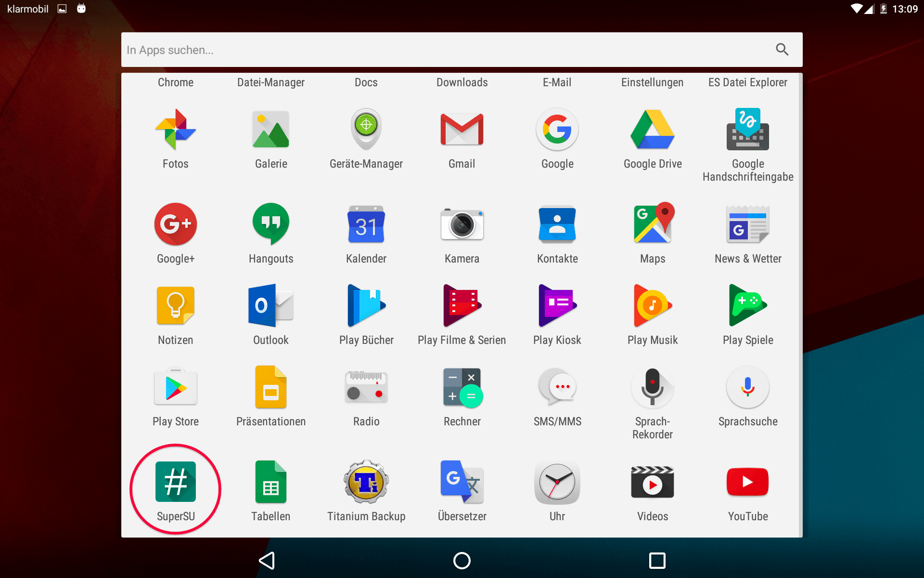Launch Titanium Backup
924x578 pixels.
(366, 482)
